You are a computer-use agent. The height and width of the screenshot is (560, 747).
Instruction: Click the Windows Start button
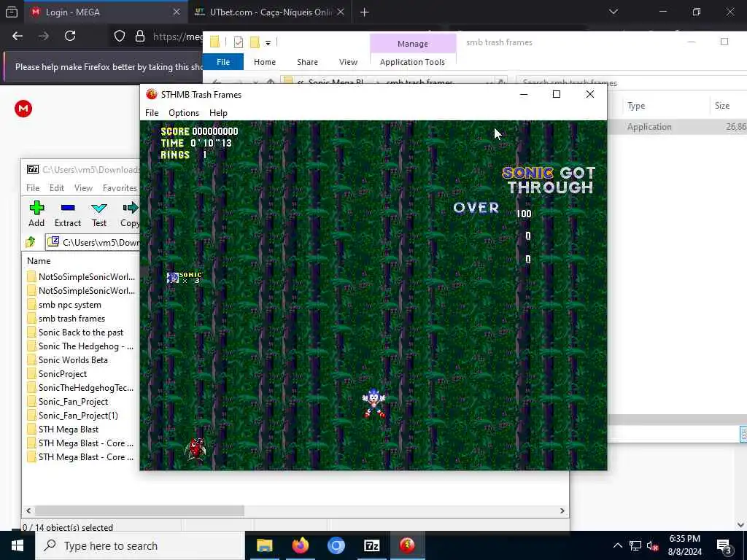(18, 545)
